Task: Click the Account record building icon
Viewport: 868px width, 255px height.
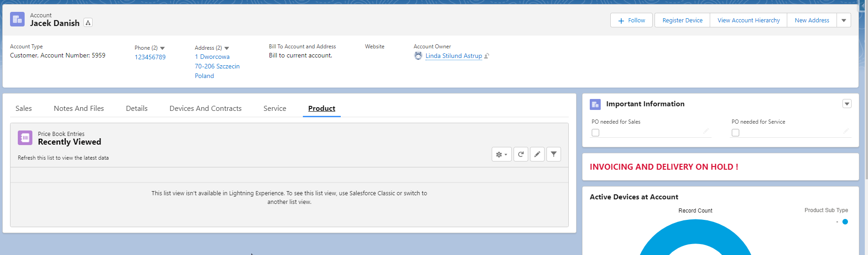Action: (x=17, y=19)
